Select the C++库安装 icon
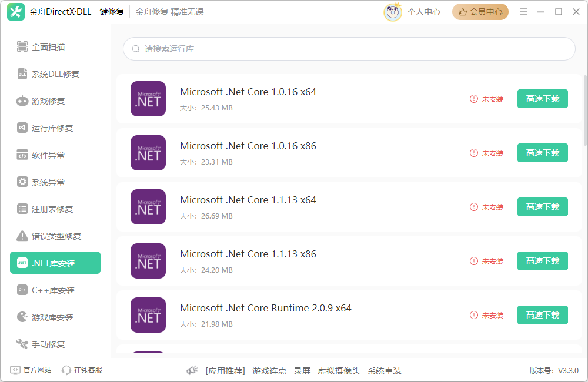Screen dimensions: 588x382 (22, 290)
